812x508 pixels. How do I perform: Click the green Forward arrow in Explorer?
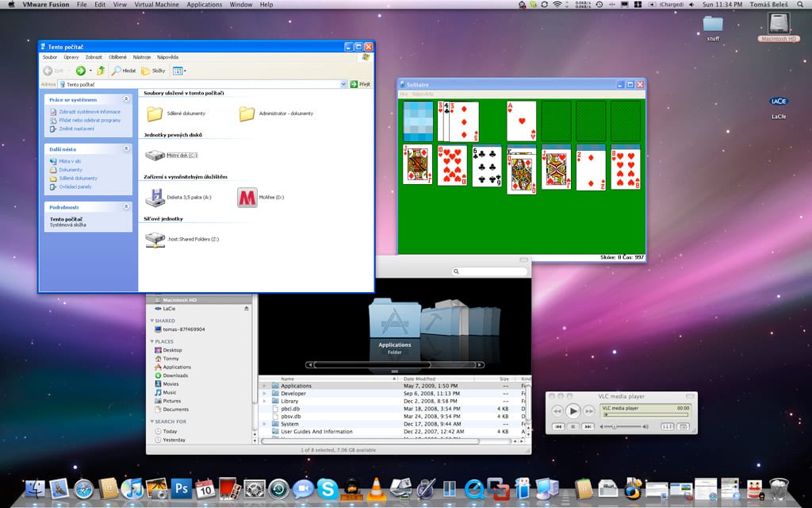click(81, 71)
